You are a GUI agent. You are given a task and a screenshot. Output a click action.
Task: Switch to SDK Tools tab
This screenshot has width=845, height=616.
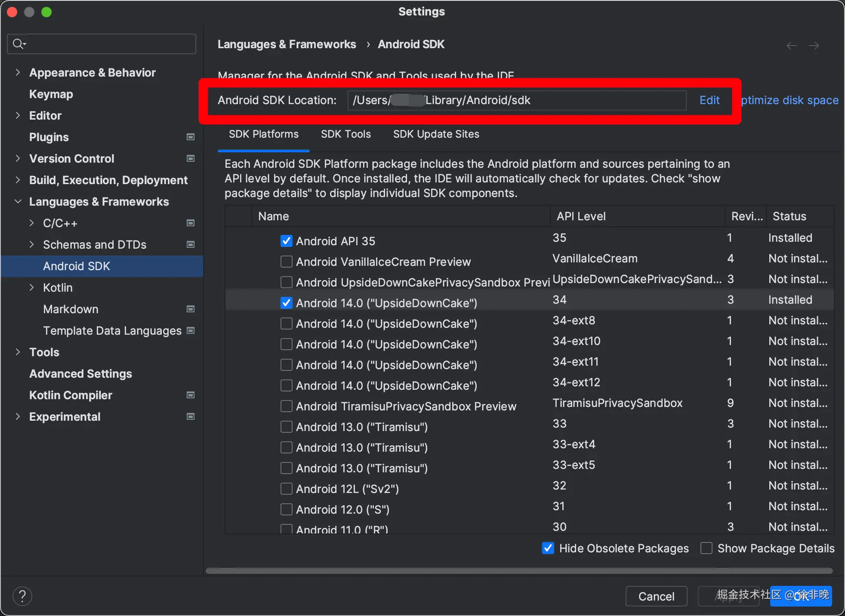pyautogui.click(x=345, y=134)
